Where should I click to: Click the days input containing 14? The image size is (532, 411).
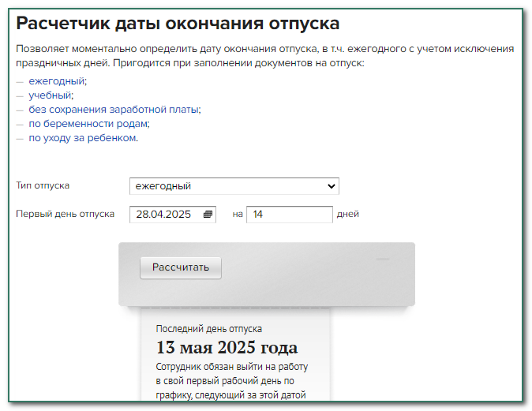tap(289, 214)
